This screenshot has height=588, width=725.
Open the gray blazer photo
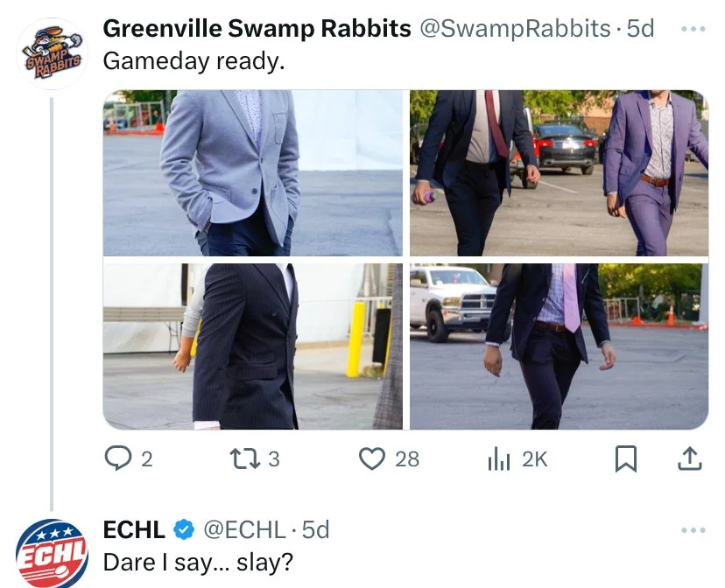coord(252,172)
